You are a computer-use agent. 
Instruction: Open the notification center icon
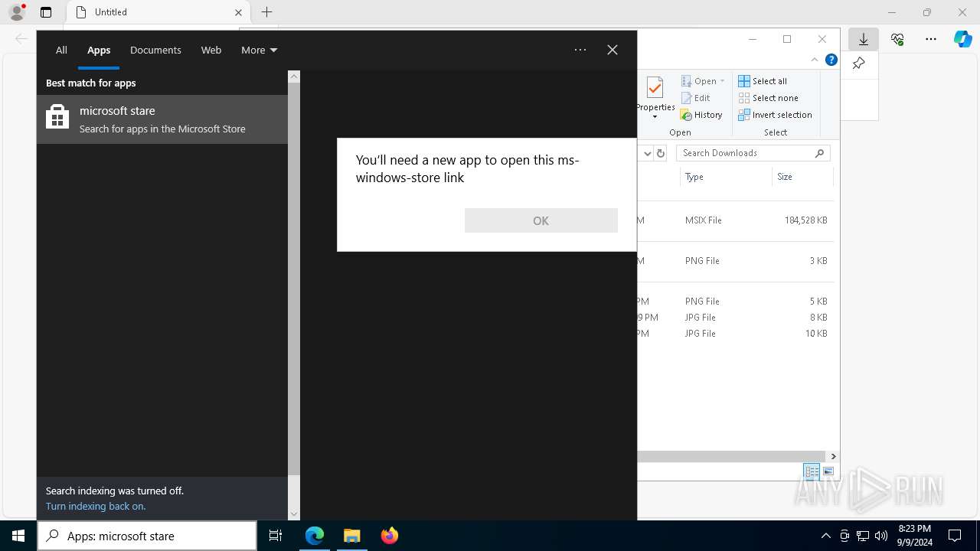click(955, 536)
